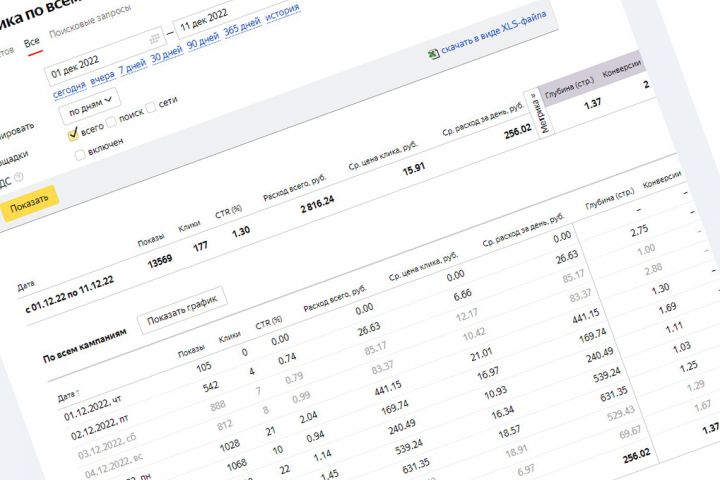Click average click price «15.91»
720x480 pixels.
click(x=414, y=169)
